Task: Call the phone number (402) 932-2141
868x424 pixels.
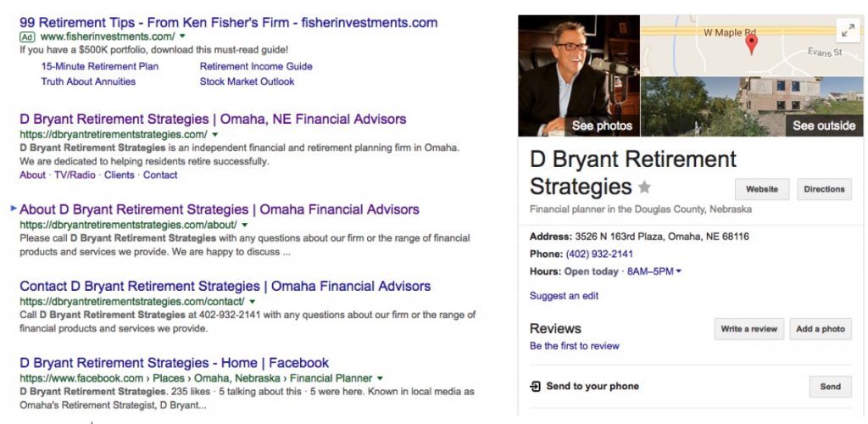Action: click(x=599, y=254)
